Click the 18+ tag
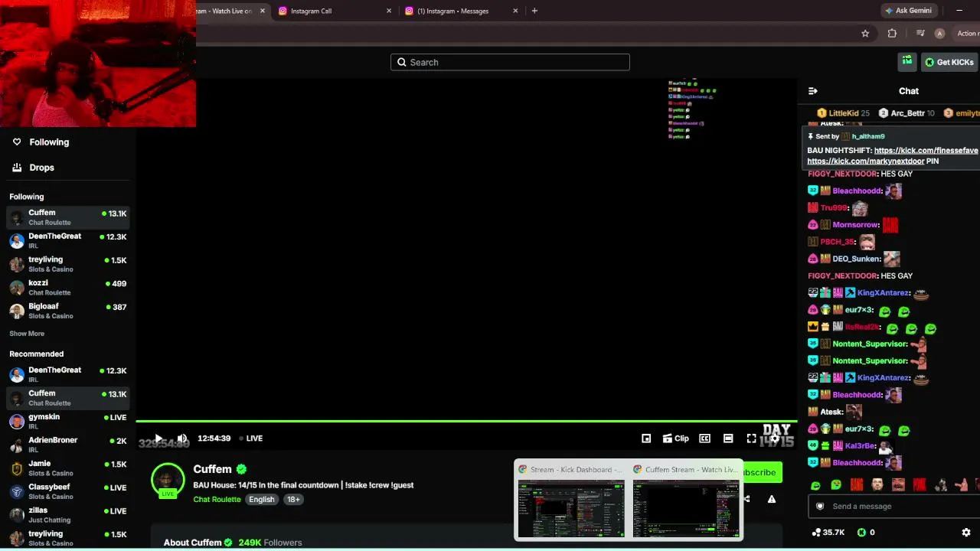This screenshot has width=980, height=551. (293, 500)
